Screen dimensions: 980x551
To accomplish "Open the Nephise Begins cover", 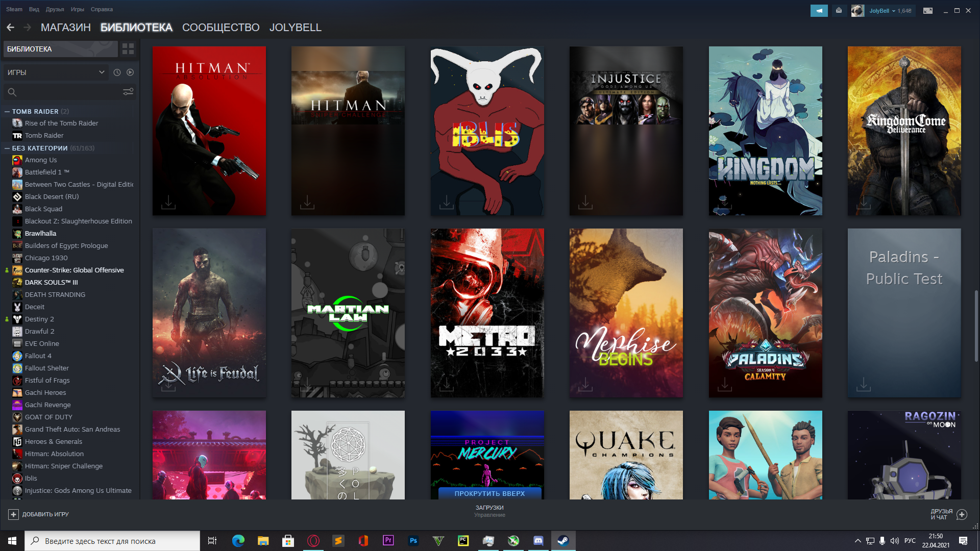I will 626,313.
